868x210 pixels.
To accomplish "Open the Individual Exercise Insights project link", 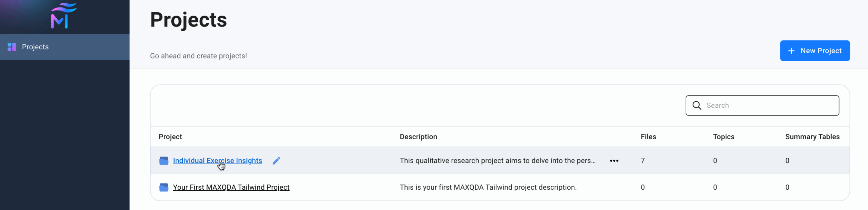I will tap(217, 160).
